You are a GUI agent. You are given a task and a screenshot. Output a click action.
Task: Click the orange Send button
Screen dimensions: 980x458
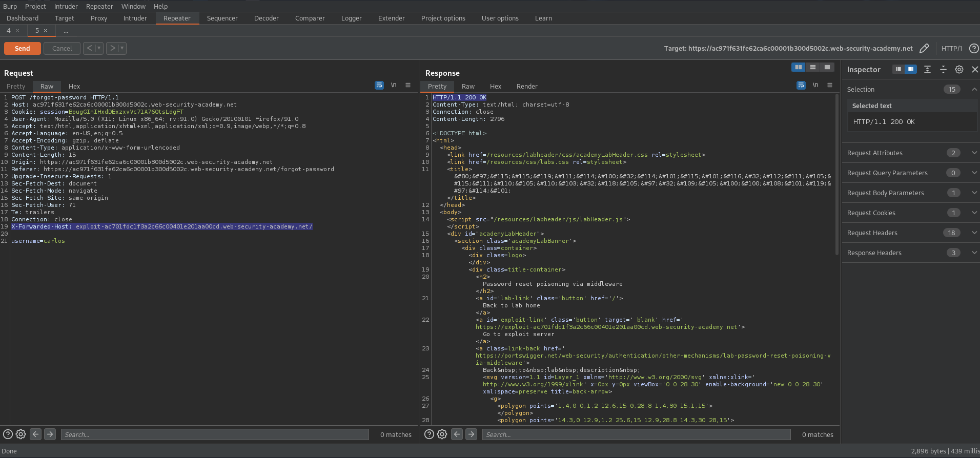(22, 48)
